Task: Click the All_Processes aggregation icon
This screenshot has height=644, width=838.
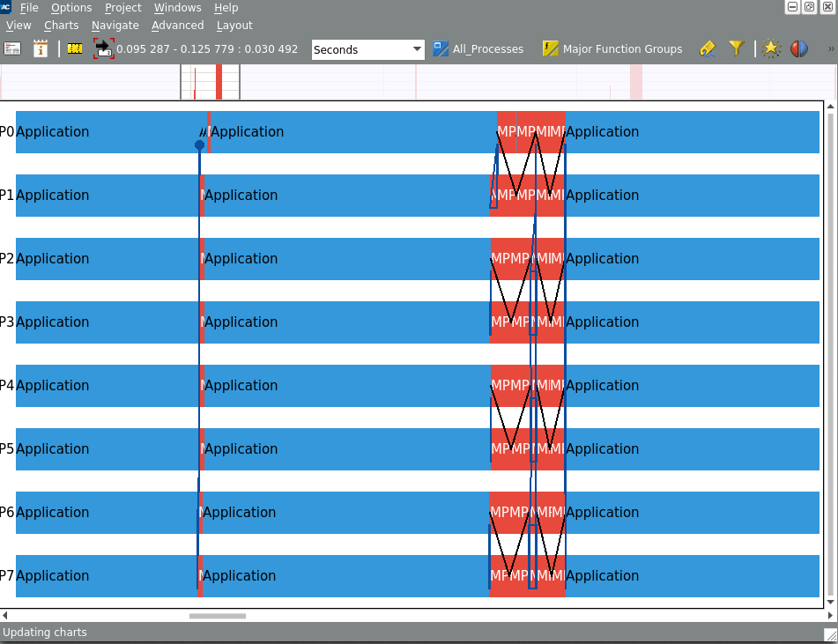Action: coord(441,48)
